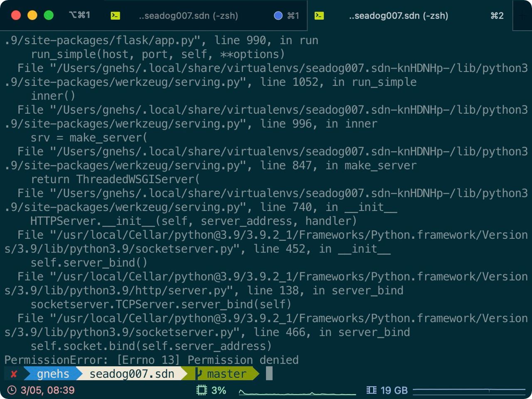Screen dimensions: 532x399
Task: Open a new tab with plus button
Action: tap(522, 16)
